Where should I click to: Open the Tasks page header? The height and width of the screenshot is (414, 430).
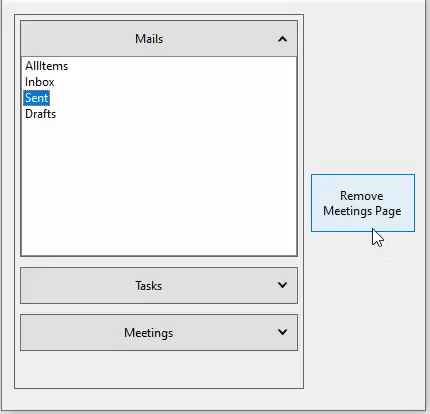(159, 286)
